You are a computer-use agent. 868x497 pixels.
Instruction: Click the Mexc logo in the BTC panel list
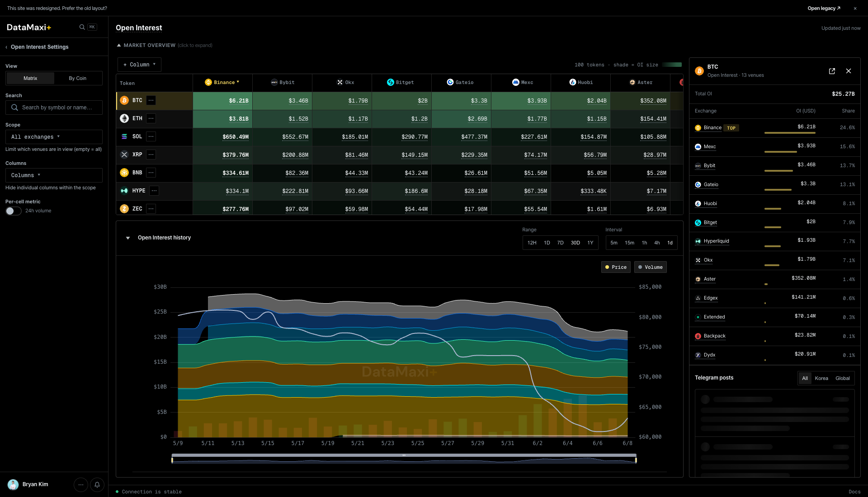pyautogui.click(x=698, y=147)
